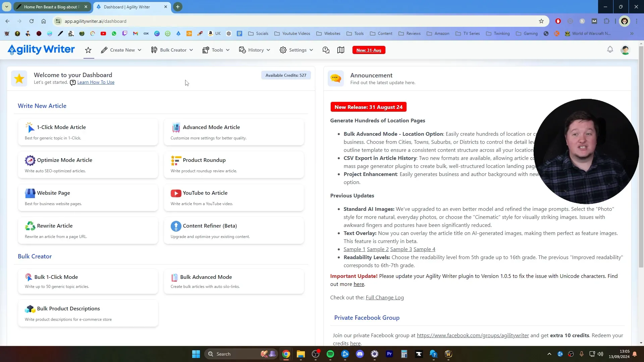Expand the Bulk Creator dropdown menu
Viewport: 644px width, 362px height.
172,50
